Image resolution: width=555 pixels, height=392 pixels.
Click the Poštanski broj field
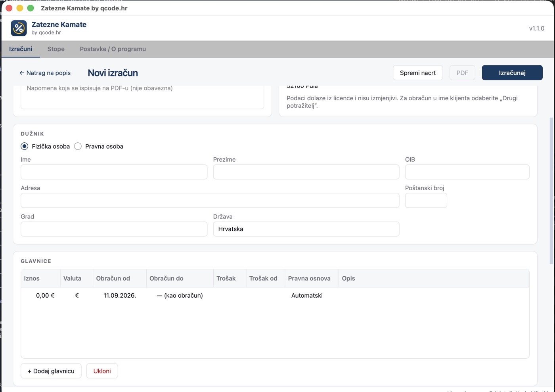tap(426, 201)
